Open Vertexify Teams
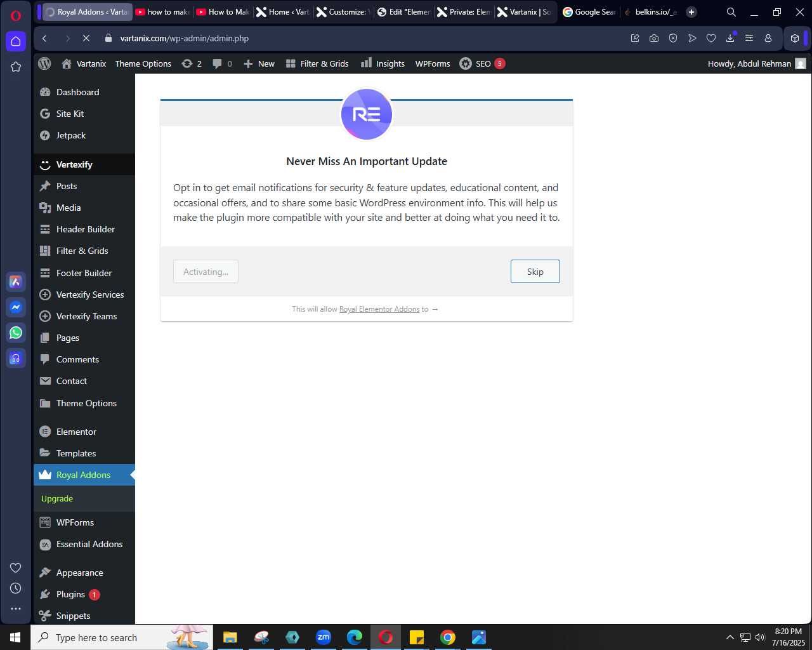This screenshot has height=650, width=812. 84,316
